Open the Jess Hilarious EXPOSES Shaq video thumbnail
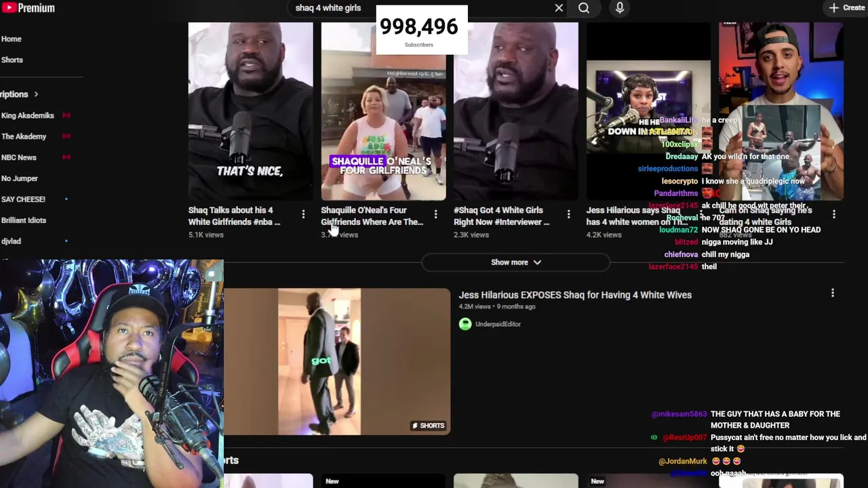The image size is (868, 488). point(337,362)
